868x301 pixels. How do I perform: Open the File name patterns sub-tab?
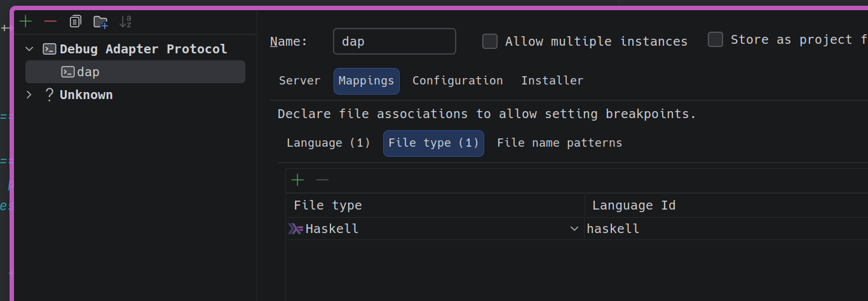point(560,143)
